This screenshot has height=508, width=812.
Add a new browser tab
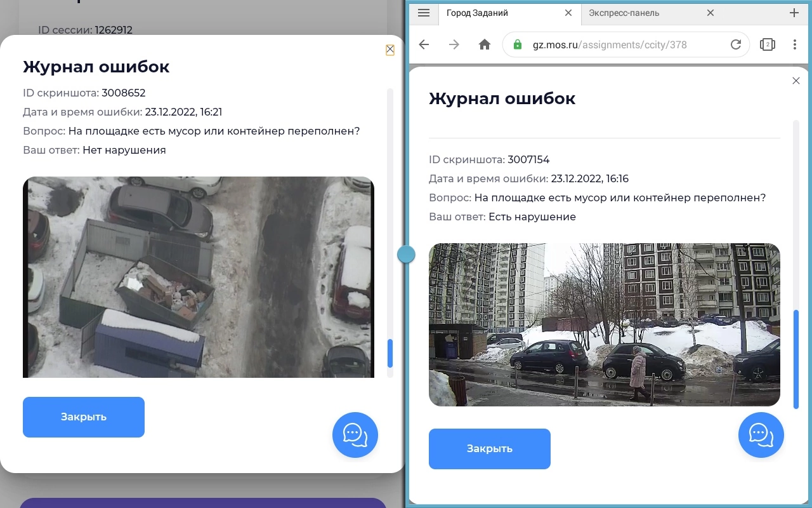point(794,13)
